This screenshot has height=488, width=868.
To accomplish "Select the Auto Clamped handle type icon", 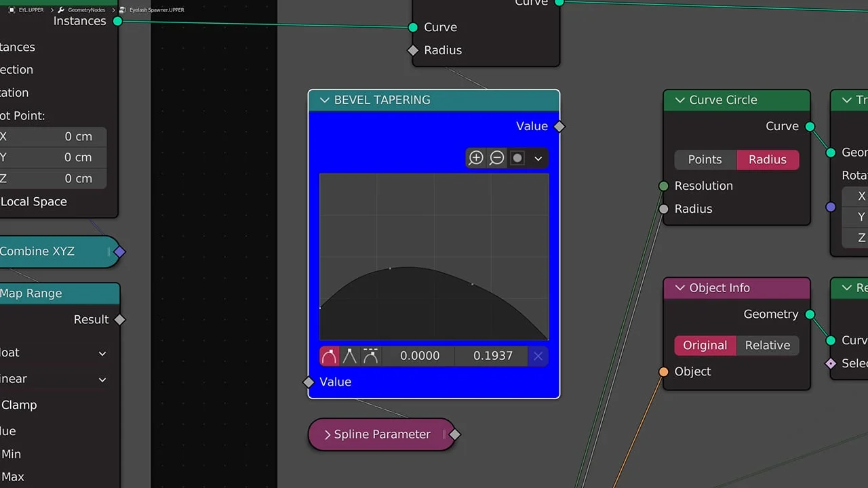I will 370,355.
